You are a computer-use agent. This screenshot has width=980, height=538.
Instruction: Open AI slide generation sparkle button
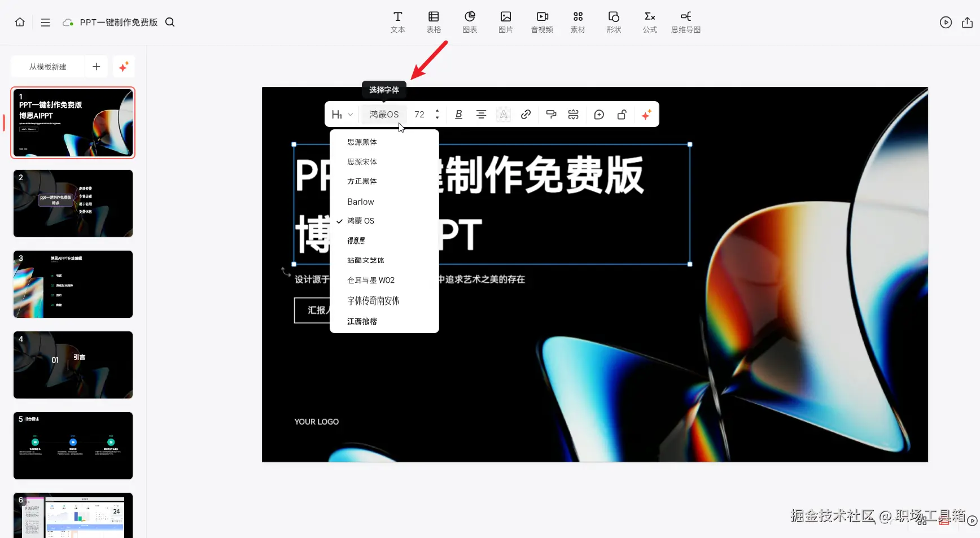click(x=124, y=67)
